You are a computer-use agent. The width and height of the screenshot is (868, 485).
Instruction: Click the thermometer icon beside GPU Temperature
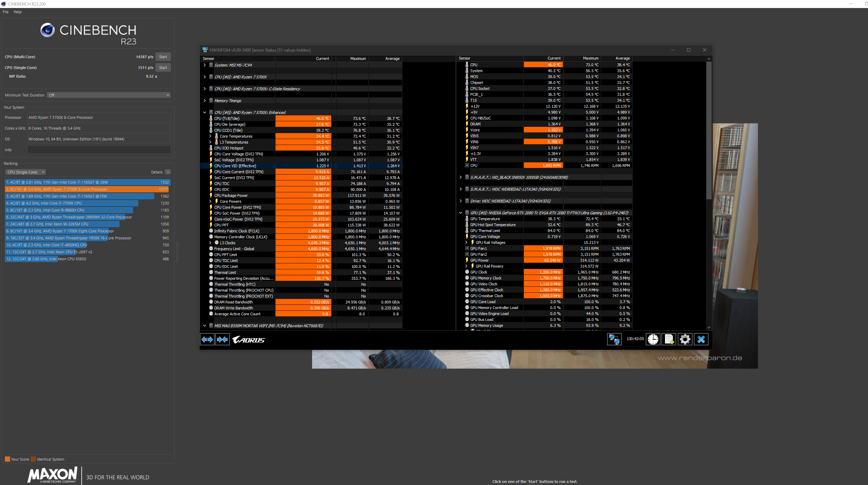(x=467, y=219)
